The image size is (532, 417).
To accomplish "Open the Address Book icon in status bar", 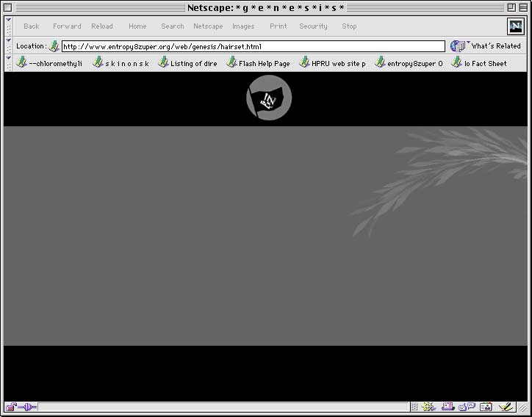I will pyautogui.click(x=485, y=407).
